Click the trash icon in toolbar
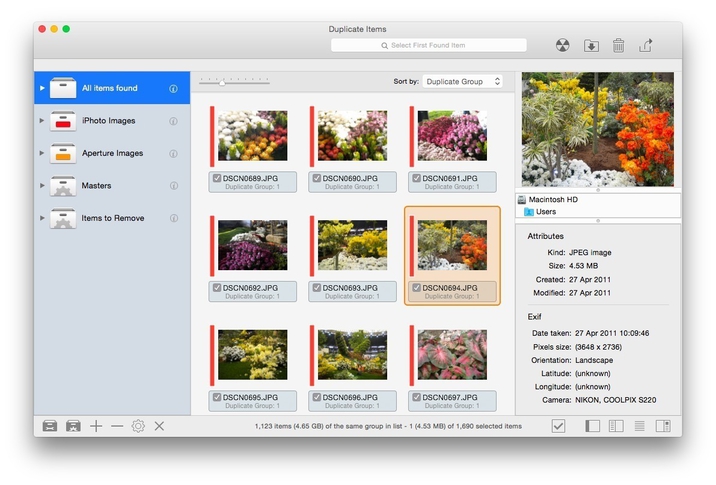The width and height of the screenshot is (716, 485). tap(618, 45)
